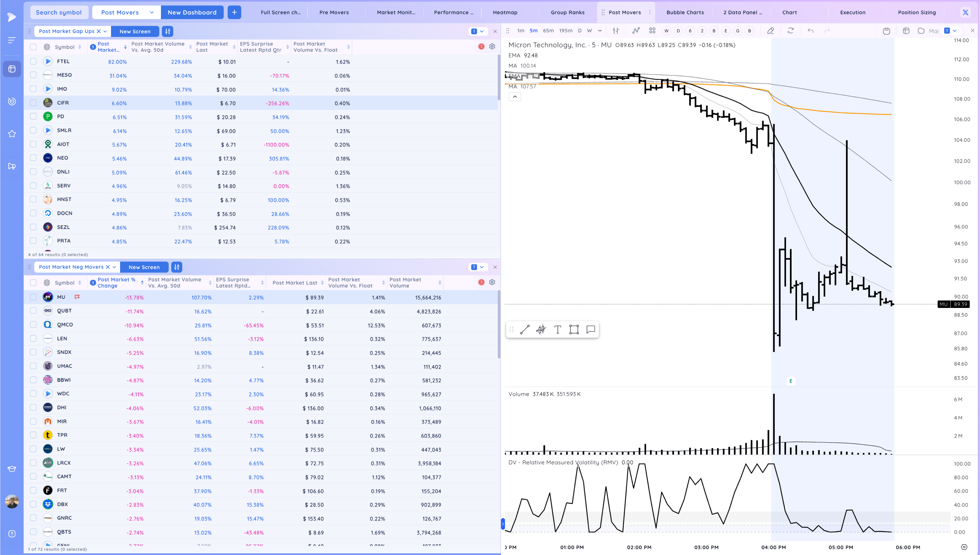The height and width of the screenshot is (555, 980).
Task: Open the Bubble Charts tab
Action: 685,12
